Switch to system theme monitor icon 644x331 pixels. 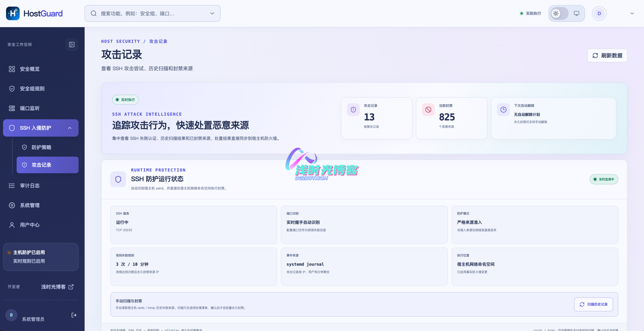[x=577, y=13]
